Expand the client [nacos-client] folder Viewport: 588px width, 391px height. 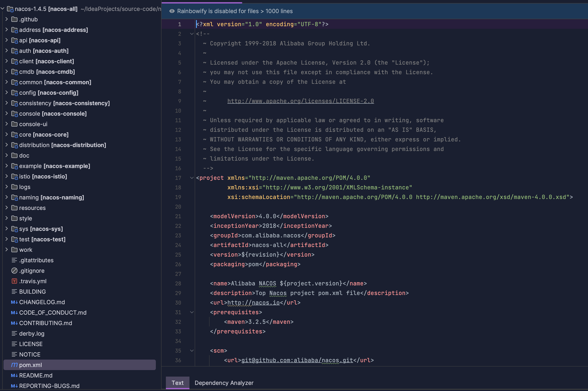coord(7,61)
